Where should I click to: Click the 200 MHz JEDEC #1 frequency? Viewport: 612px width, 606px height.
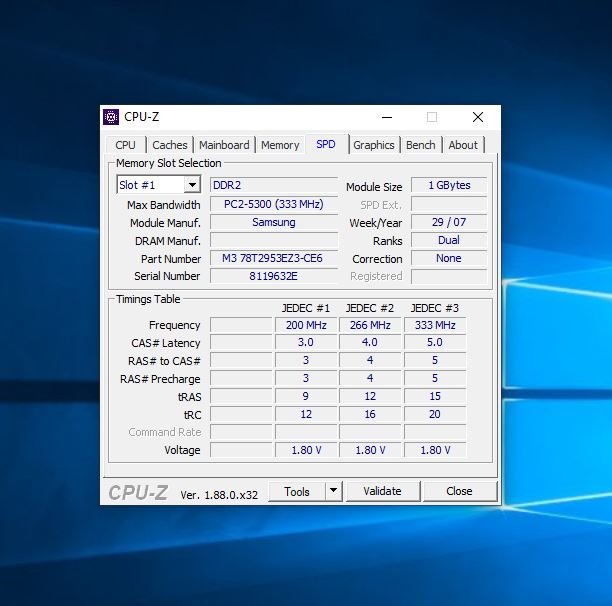[306, 325]
